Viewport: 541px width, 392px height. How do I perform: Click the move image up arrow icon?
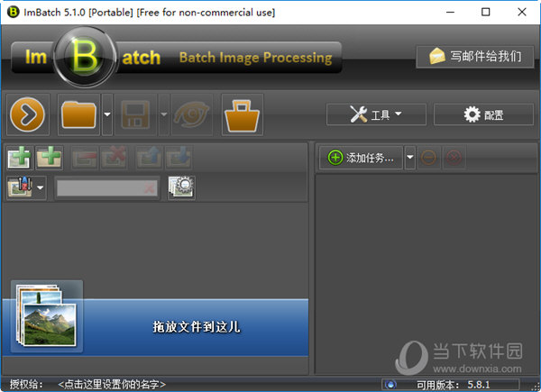click(x=149, y=158)
